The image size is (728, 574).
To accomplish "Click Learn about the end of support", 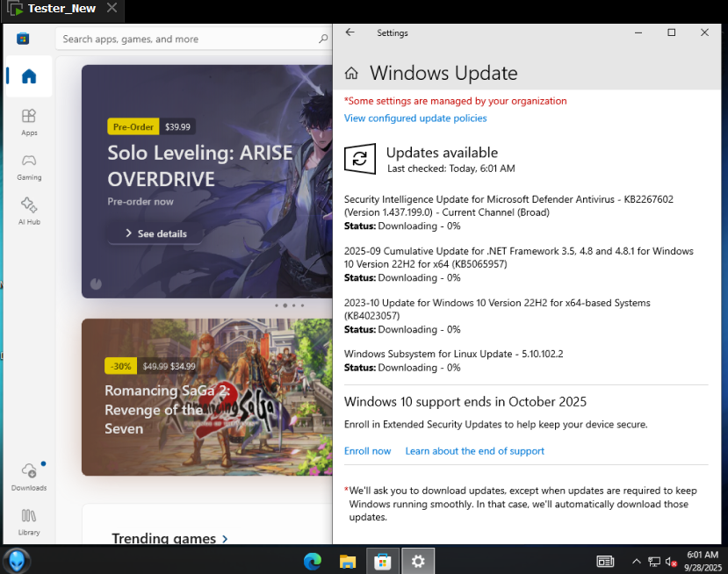I will tap(474, 451).
